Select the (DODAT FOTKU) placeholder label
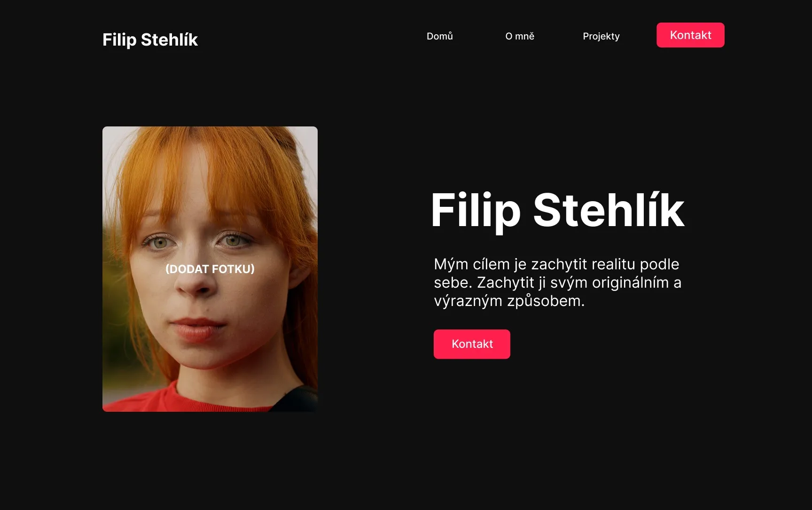 pyautogui.click(x=210, y=269)
